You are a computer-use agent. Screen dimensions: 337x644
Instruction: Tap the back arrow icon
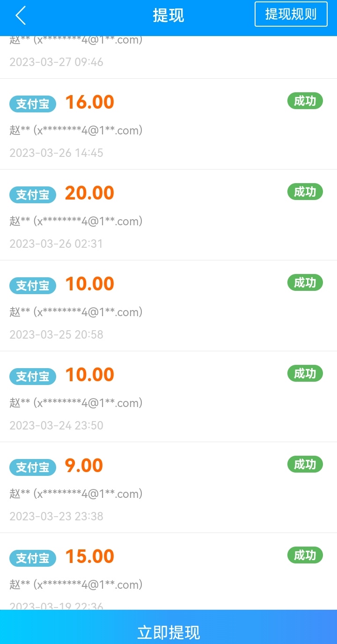point(21,15)
